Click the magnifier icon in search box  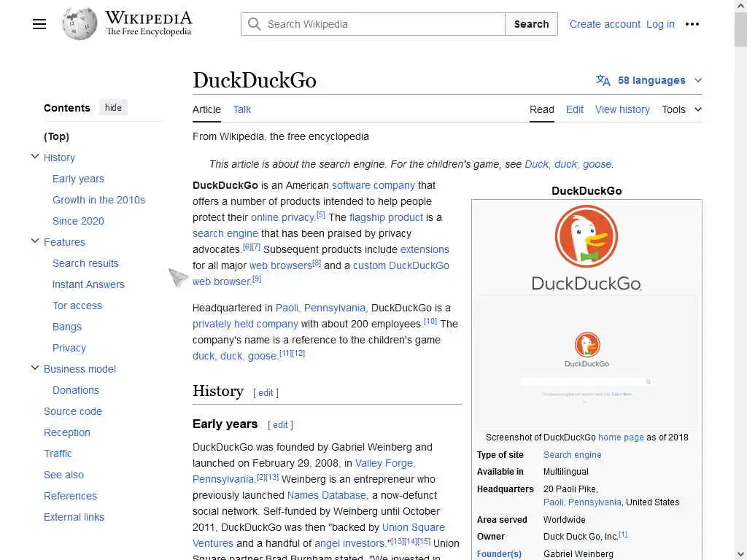(x=255, y=24)
